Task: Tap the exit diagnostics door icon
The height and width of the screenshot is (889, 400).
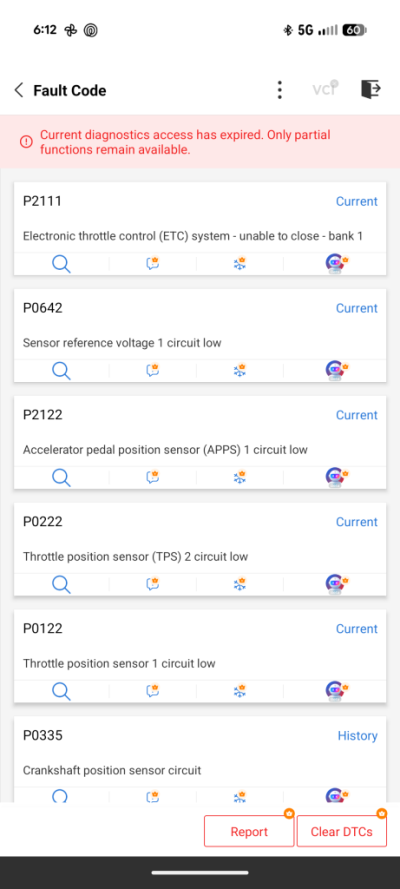Action: [371, 90]
